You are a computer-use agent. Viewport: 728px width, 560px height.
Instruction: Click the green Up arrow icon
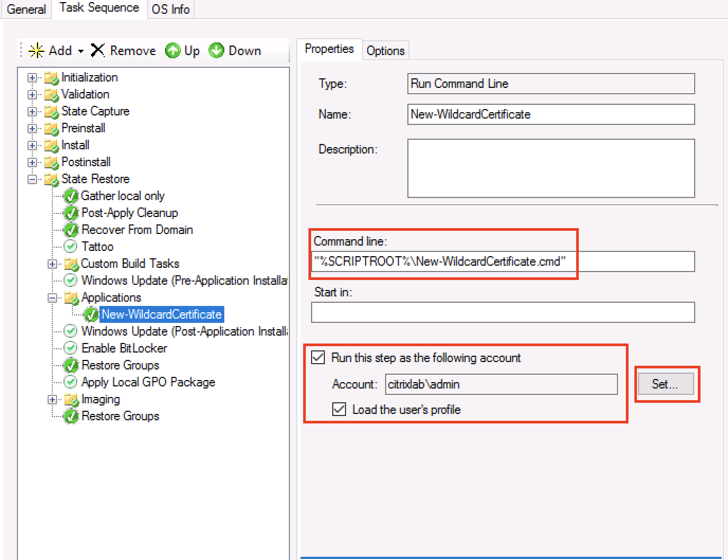click(173, 51)
